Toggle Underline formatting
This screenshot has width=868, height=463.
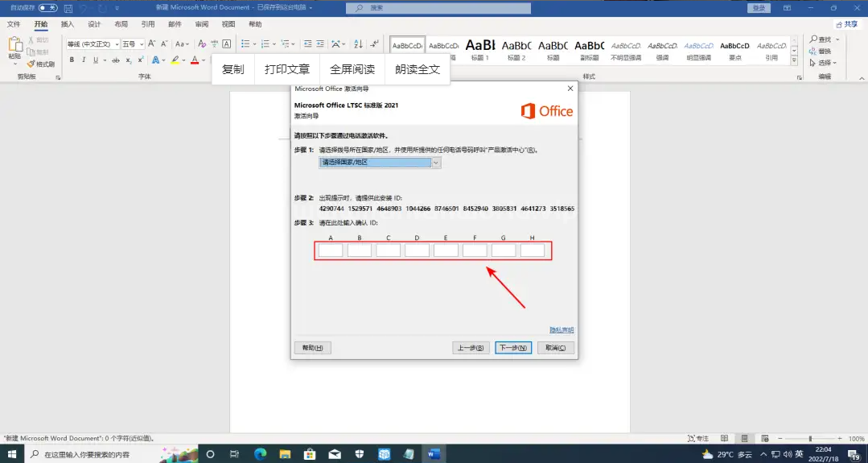pyautogui.click(x=96, y=60)
